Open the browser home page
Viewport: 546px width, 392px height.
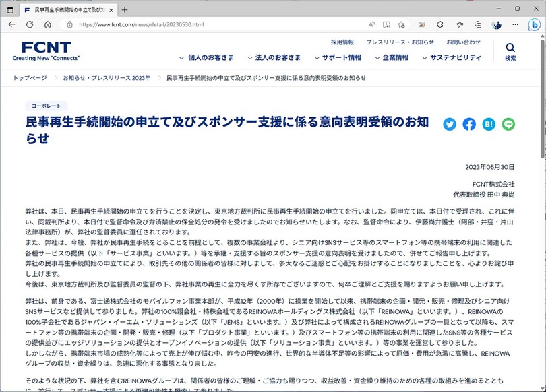[x=48, y=24]
